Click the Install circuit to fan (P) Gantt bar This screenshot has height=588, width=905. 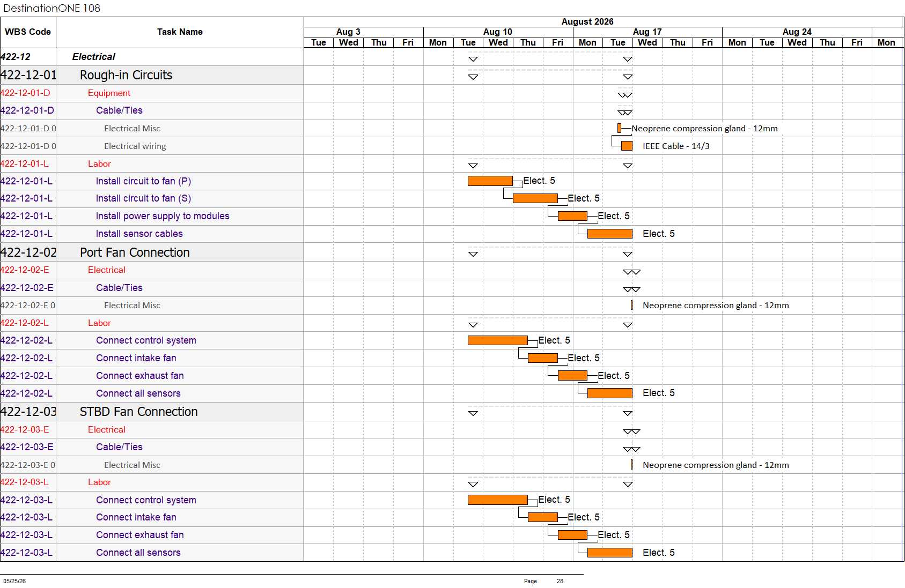tap(490, 181)
